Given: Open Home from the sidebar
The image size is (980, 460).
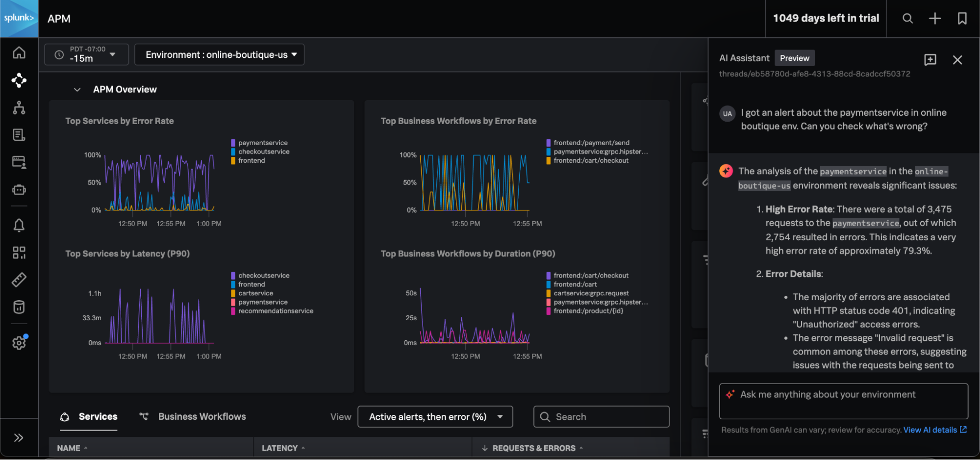Looking at the screenshot, I should 19,52.
